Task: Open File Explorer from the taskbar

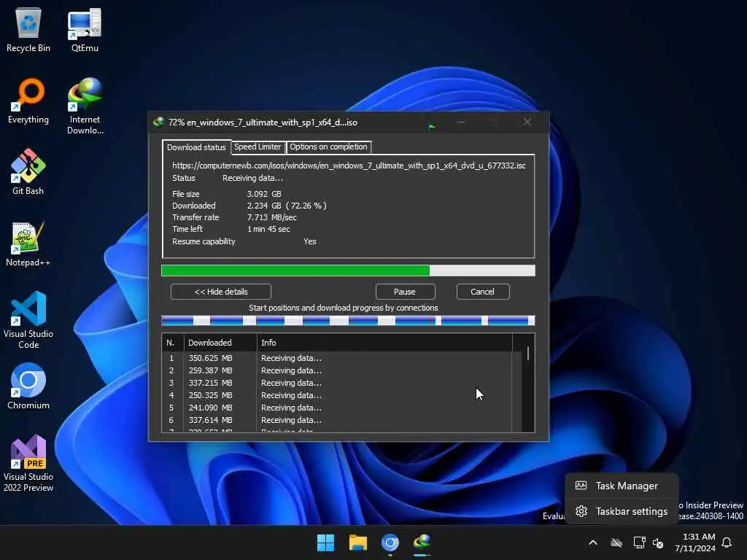Action: [357, 542]
